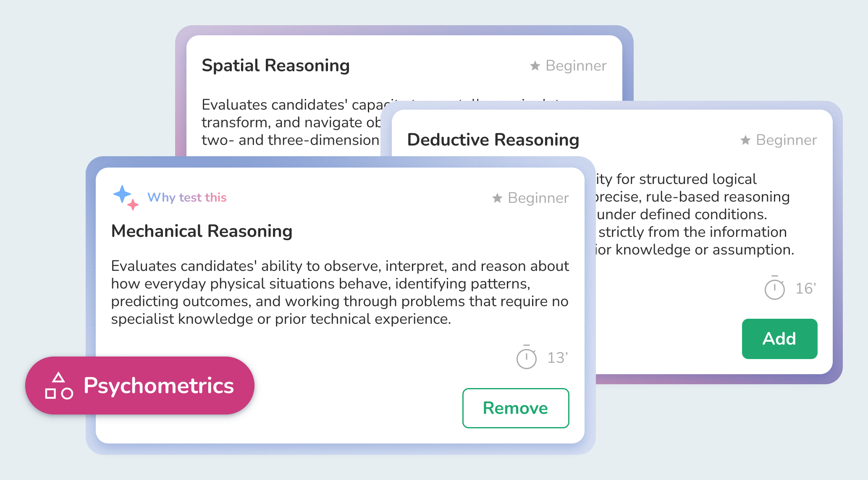Click the Mechanical Reasoning description text
868x480 pixels.
[340, 292]
